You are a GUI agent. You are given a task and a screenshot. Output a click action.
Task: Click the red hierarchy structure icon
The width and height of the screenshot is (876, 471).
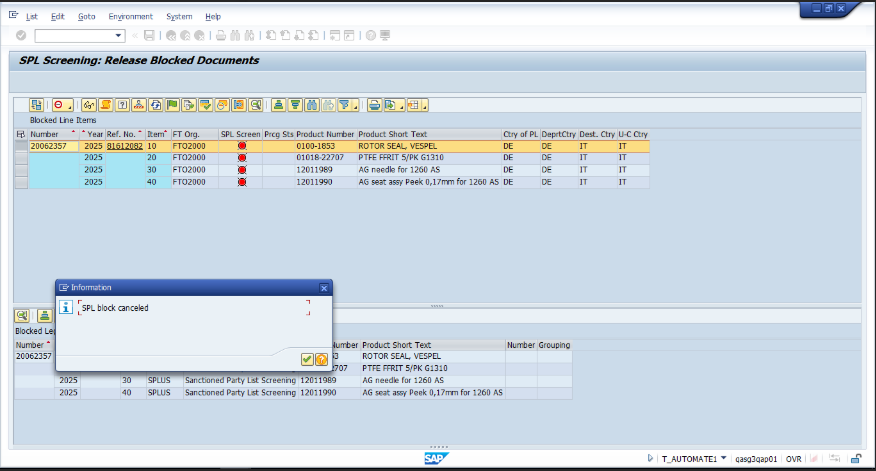(x=139, y=105)
